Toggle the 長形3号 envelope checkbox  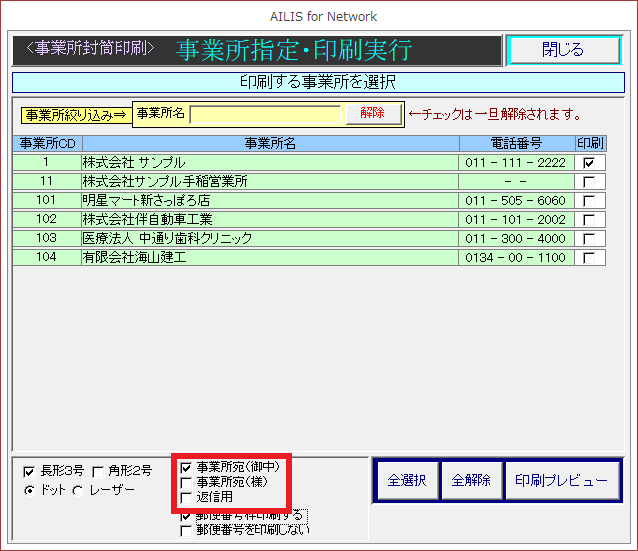click(x=28, y=472)
